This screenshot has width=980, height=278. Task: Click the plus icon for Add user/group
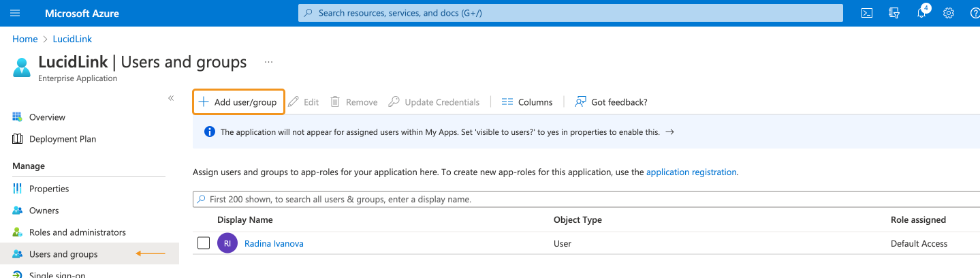click(x=203, y=102)
